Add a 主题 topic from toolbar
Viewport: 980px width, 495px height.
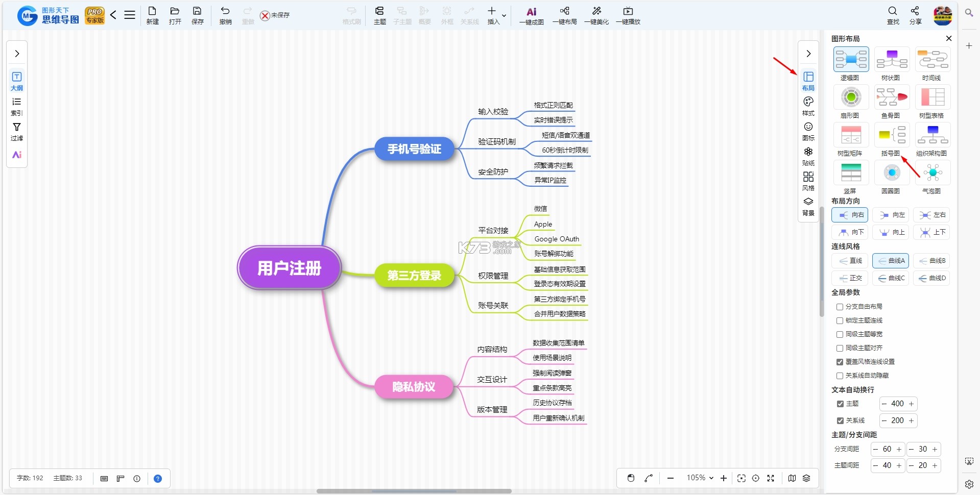(x=379, y=15)
